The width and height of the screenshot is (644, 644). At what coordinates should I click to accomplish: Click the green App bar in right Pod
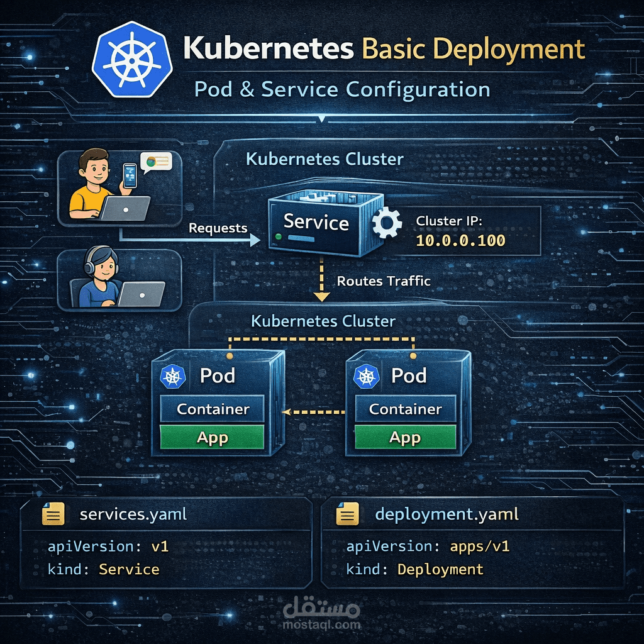tap(406, 437)
